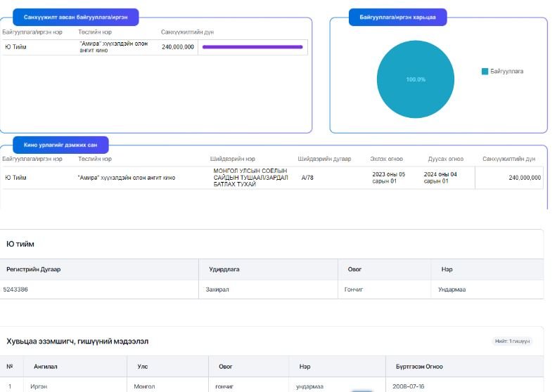
Task: Click the purple funding progress bar
Action: coord(252,47)
